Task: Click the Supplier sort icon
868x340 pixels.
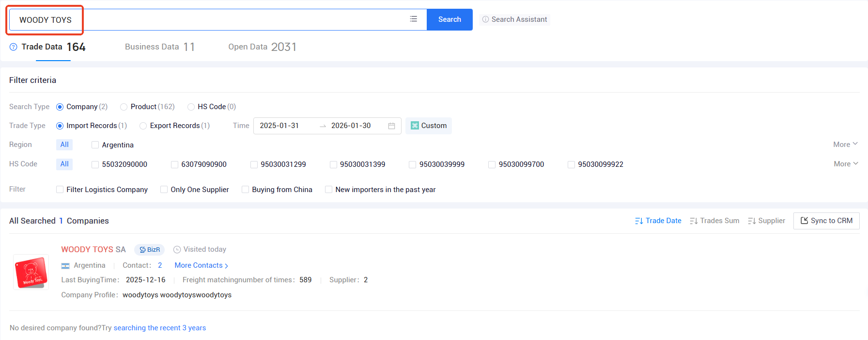Action: pos(752,221)
